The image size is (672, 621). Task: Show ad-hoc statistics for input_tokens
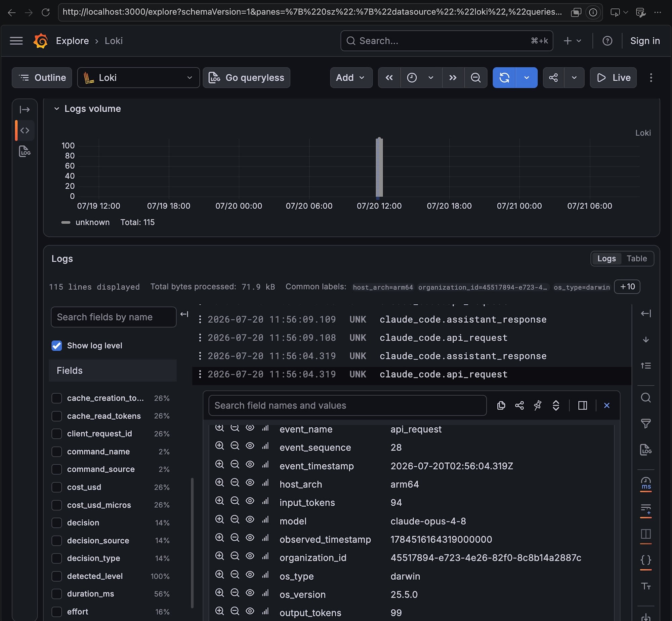[x=265, y=501]
